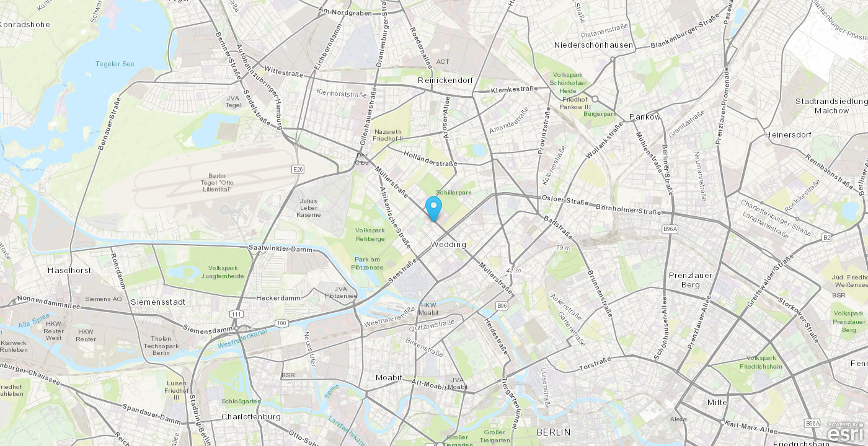The image size is (868, 446).
Task: Select the BERLIN city label
Action: pyautogui.click(x=554, y=432)
